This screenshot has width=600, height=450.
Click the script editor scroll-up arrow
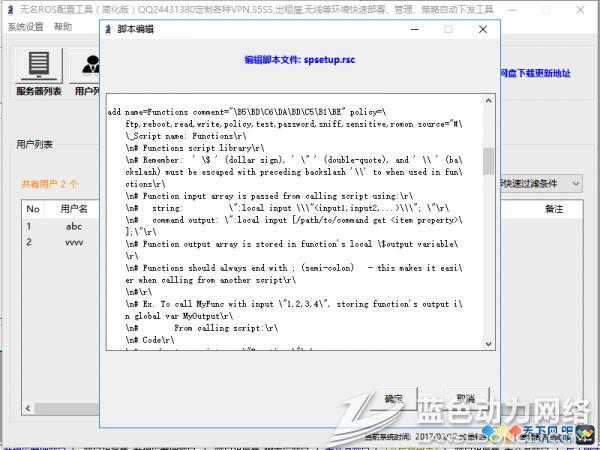(488, 101)
